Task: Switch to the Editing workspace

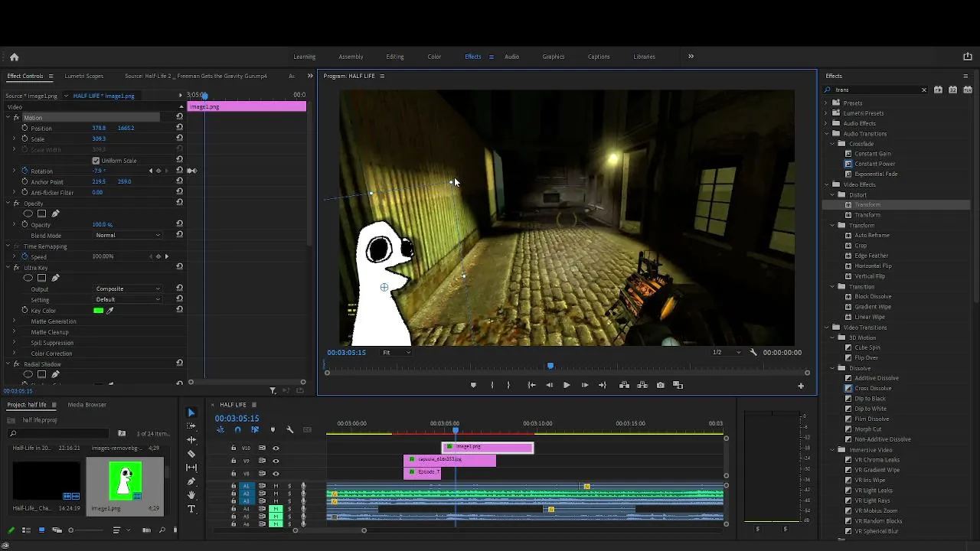Action: (x=395, y=57)
